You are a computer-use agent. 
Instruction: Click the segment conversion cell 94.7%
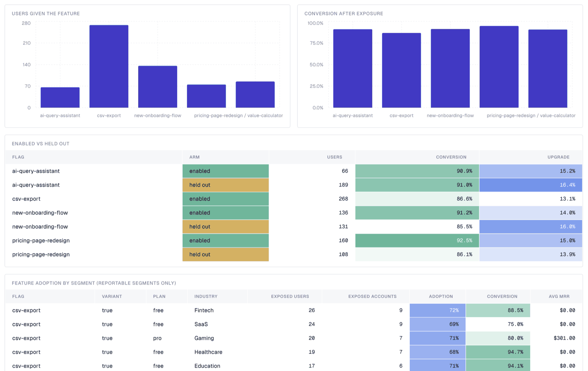pos(498,352)
